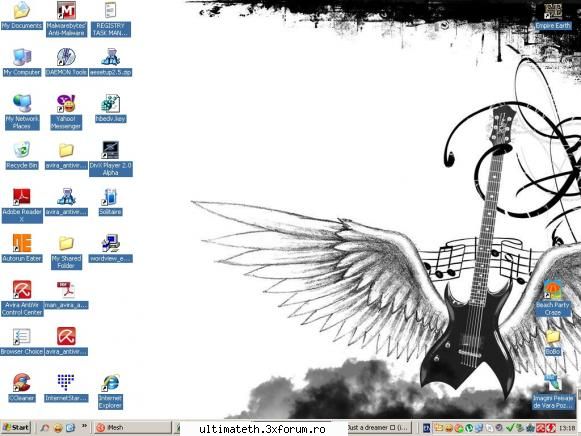Switch to iMesh taskbar window
Image resolution: width=581 pixels, height=436 pixels.
coord(133,427)
